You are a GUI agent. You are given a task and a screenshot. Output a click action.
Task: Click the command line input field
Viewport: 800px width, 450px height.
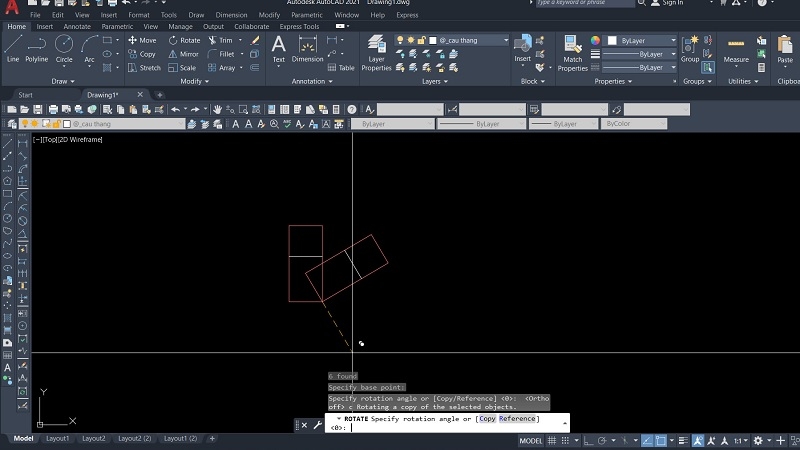pyautogui.click(x=447, y=423)
